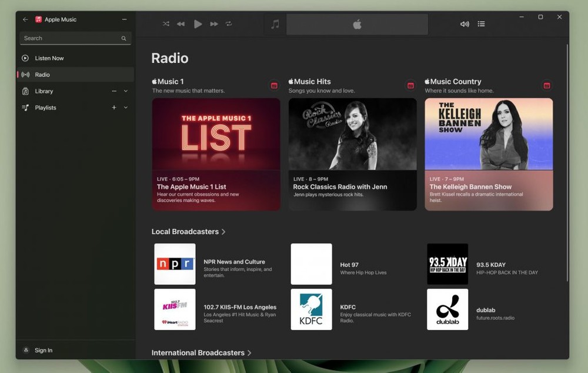Open Music 1 station heading

point(168,81)
